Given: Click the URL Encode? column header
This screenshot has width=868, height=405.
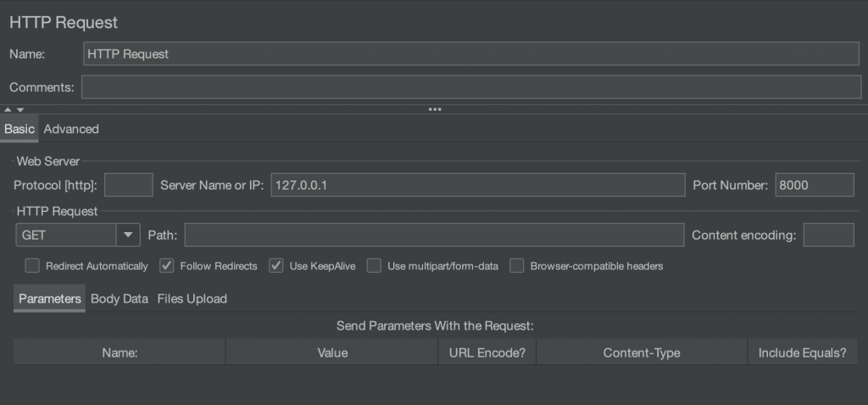Looking at the screenshot, I should click(x=487, y=352).
